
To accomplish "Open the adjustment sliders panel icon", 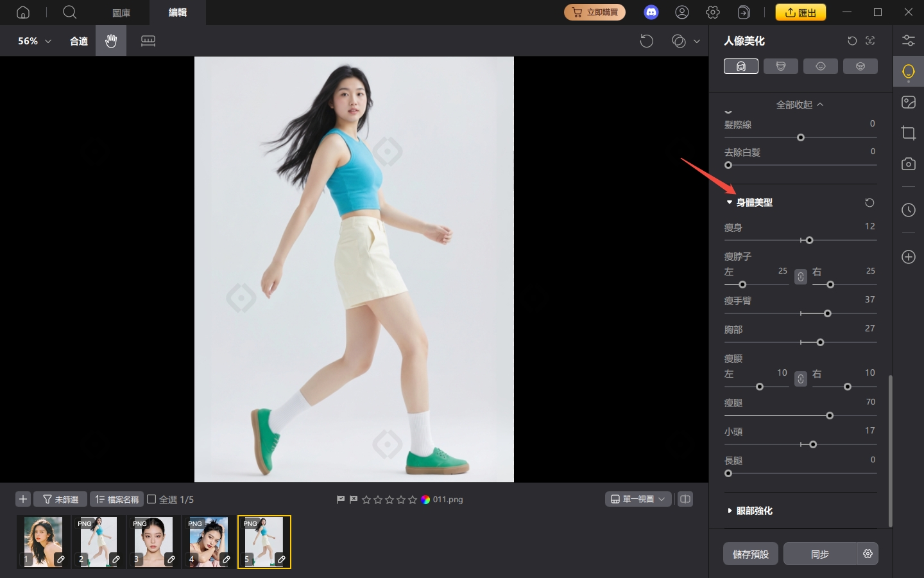I will pyautogui.click(x=908, y=40).
